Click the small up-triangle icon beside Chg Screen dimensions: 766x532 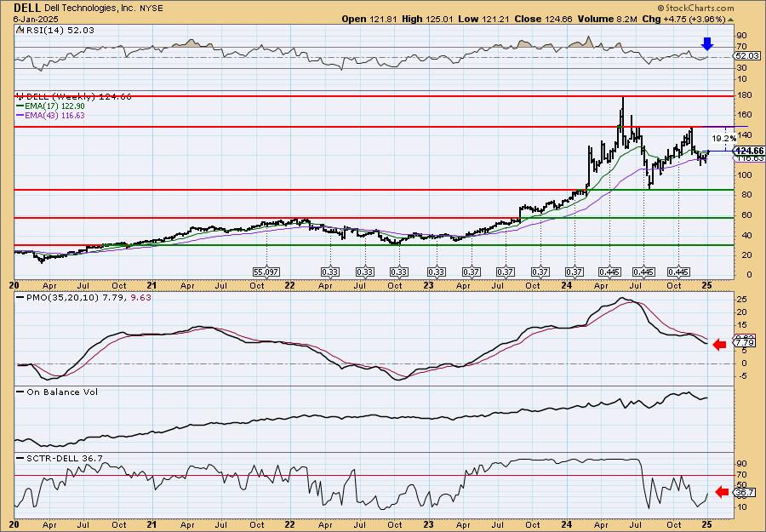coord(731,20)
